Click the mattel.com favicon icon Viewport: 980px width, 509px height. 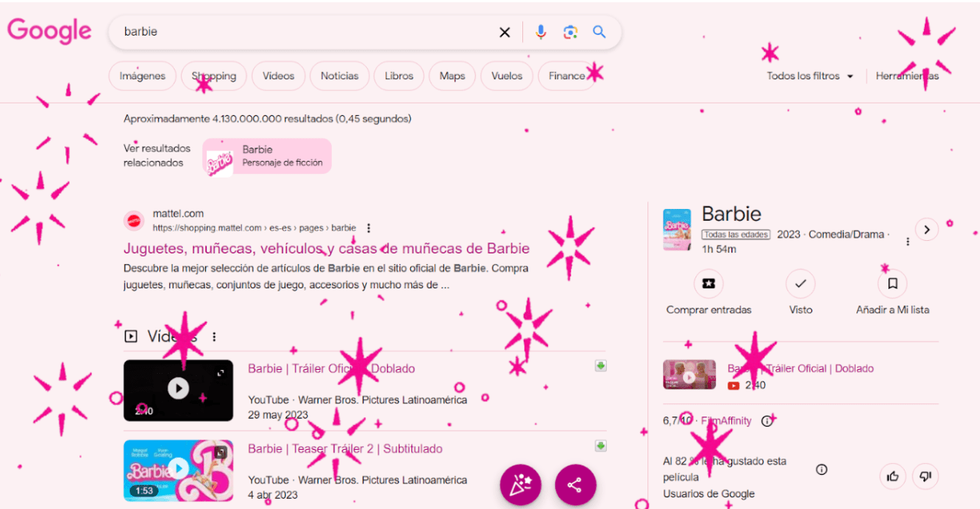[134, 221]
